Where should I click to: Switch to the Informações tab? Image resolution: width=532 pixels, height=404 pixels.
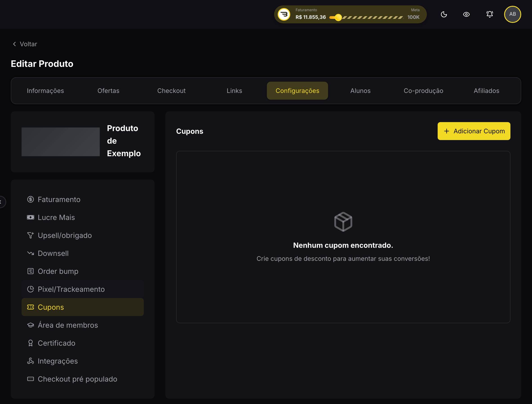tap(45, 91)
